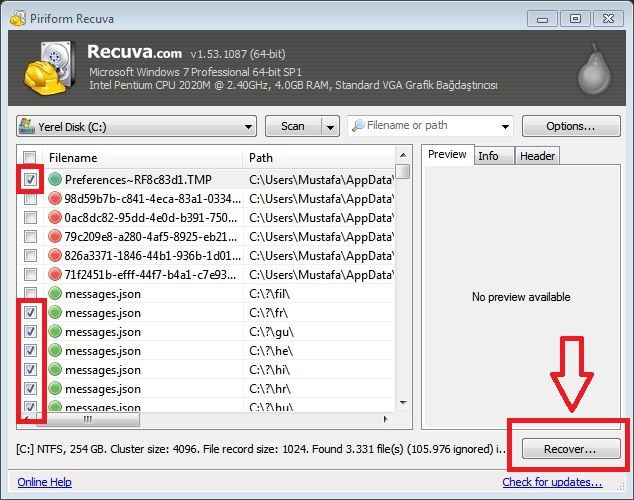Click the red status dot for 98d59b7b-c841 file
Viewport: 634px width, 500px height.
[x=55, y=198]
